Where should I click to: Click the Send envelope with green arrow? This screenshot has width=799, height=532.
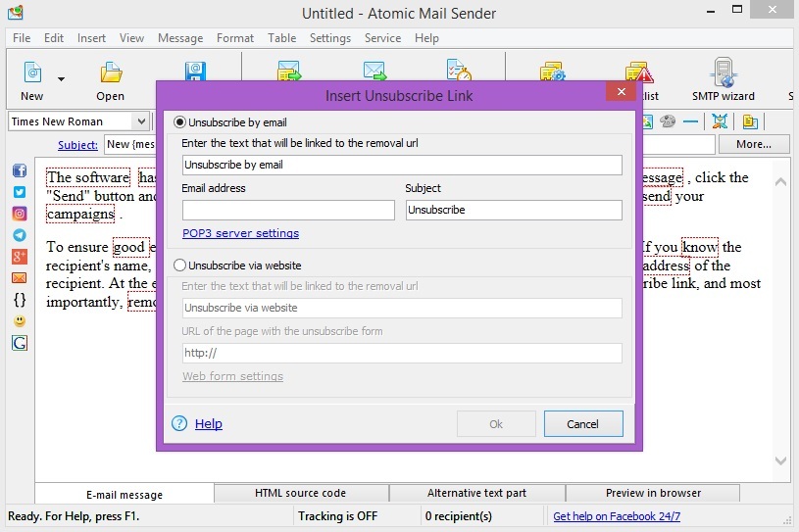289,71
